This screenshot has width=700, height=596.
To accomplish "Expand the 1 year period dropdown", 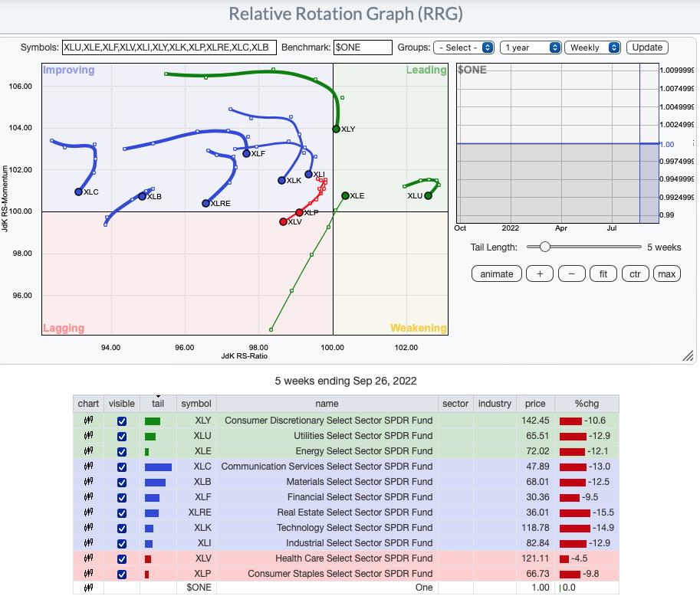I will tap(532, 47).
